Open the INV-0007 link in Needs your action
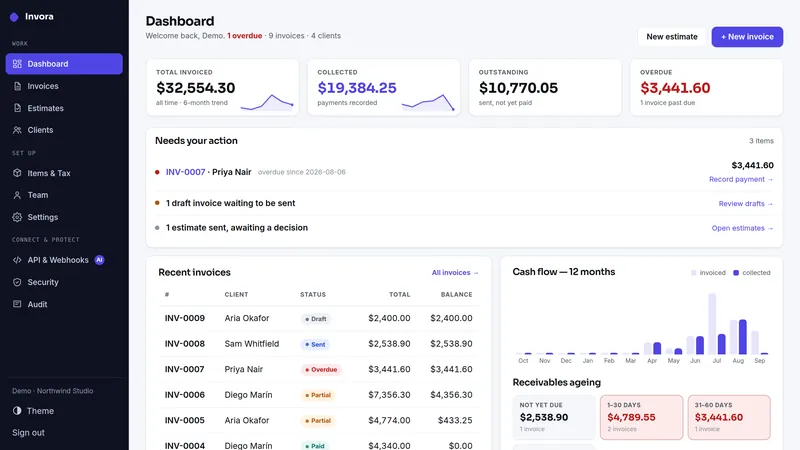 point(185,172)
